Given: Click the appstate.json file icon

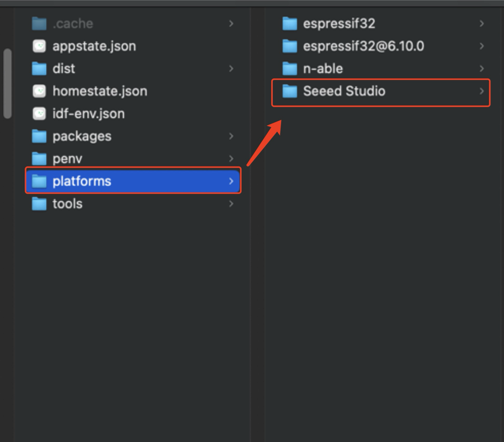Looking at the screenshot, I should coord(39,46).
